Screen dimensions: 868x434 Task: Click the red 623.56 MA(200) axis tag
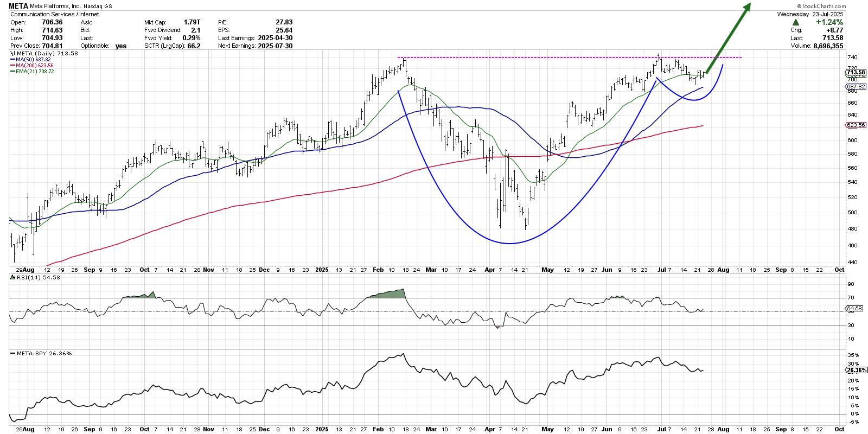click(x=856, y=125)
